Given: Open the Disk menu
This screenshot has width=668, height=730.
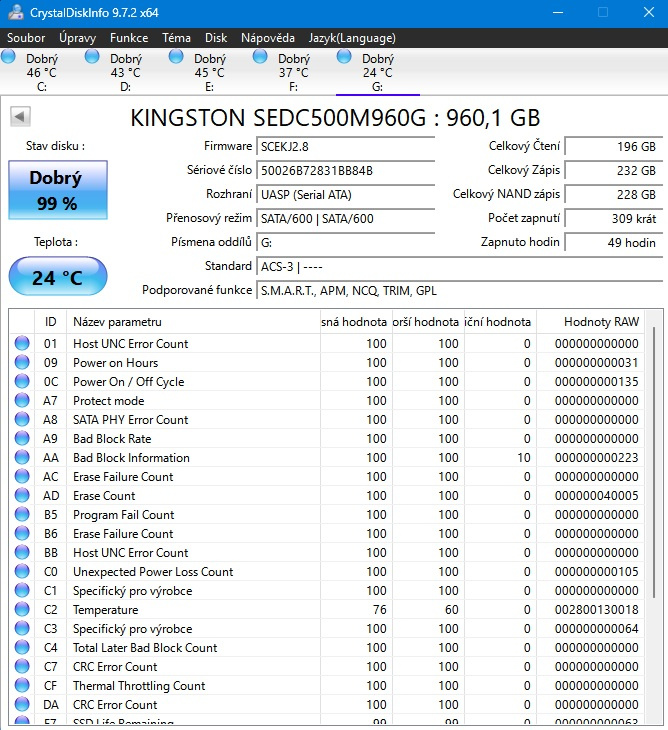Looking at the screenshot, I should [216, 38].
